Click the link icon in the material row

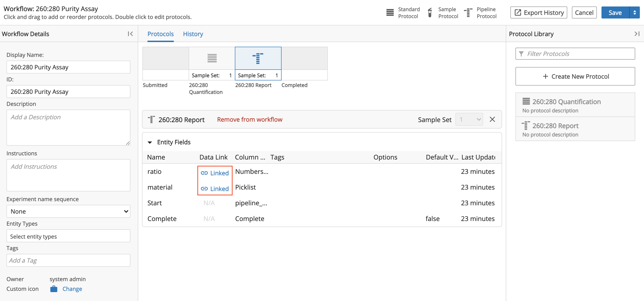point(204,189)
